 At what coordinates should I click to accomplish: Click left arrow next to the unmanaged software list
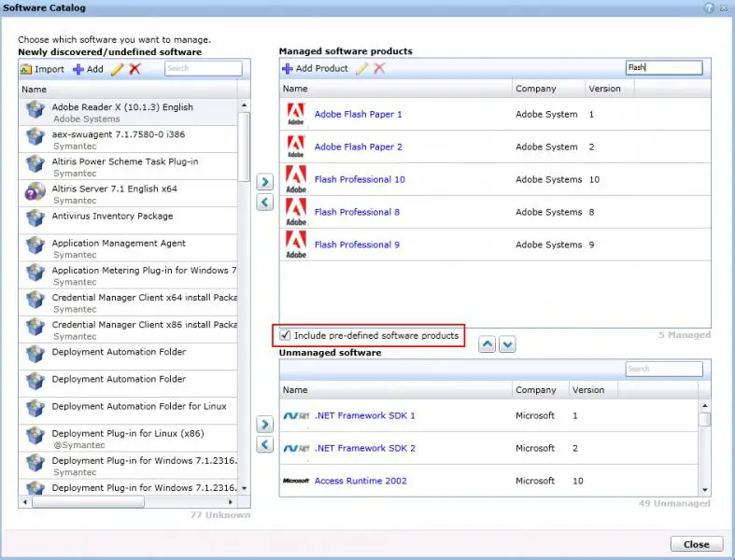[265, 444]
